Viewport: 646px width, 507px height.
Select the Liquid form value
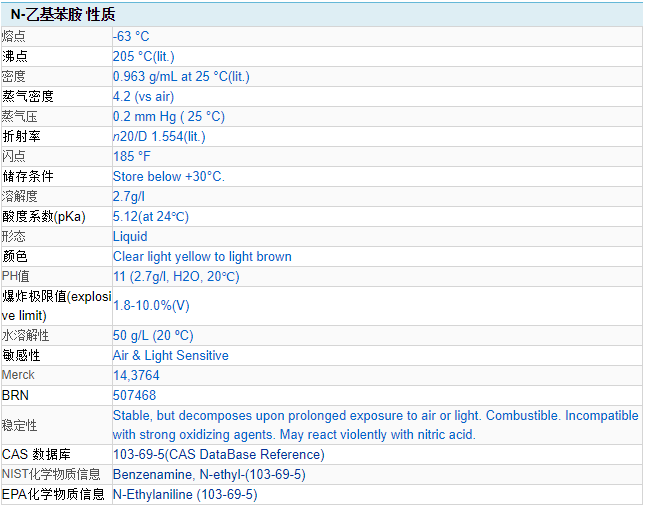click(x=130, y=236)
